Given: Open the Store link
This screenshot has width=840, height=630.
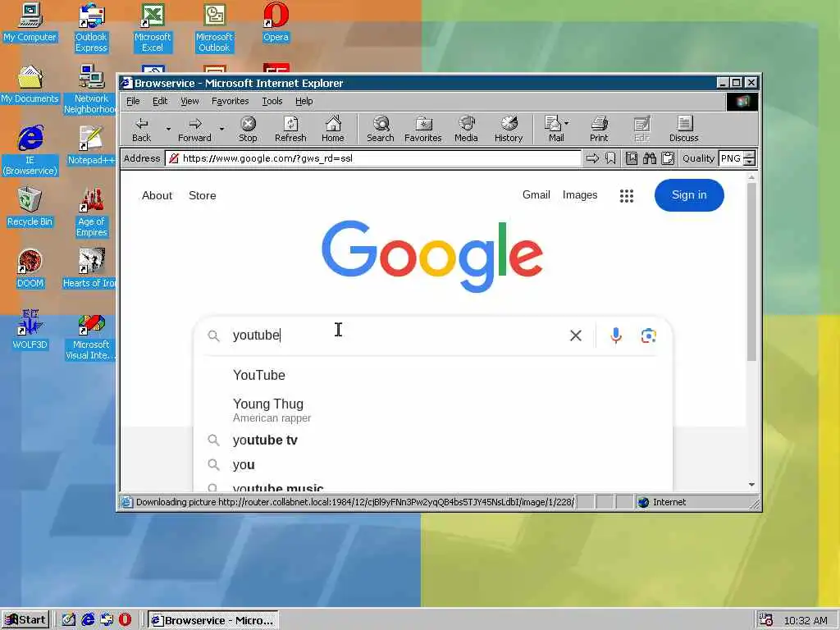Looking at the screenshot, I should [x=202, y=195].
